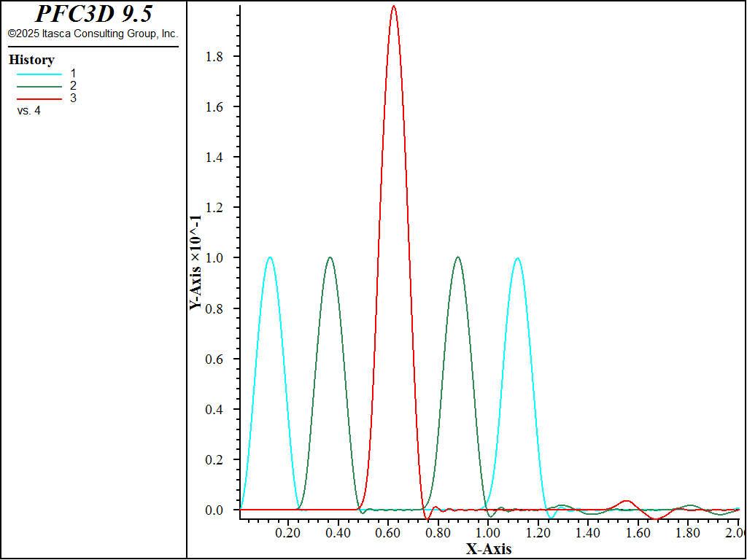Click the first cyan peak near x 0.12
This screenshot has height=560, width=747.
pos(270,257)
